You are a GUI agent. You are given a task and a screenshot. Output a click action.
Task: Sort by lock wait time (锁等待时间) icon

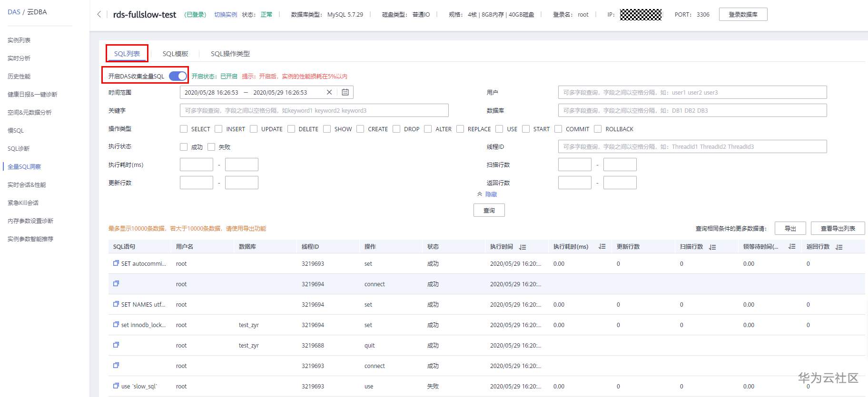792,247
